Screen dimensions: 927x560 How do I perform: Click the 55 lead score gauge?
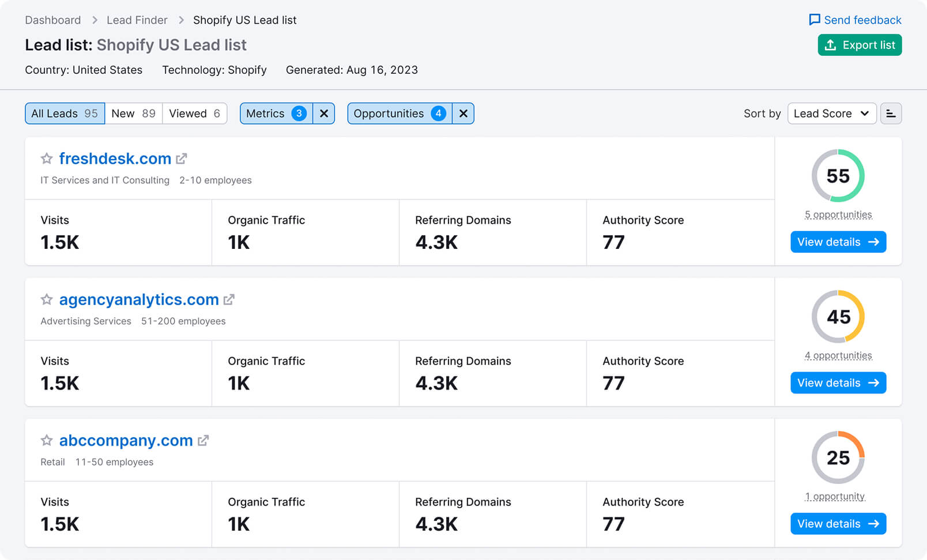point(838,176)
